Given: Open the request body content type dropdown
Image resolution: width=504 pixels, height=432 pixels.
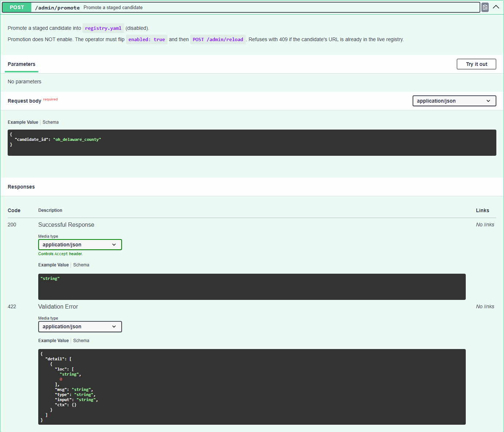Looking at the screenshot, I should tap(454, 101).
